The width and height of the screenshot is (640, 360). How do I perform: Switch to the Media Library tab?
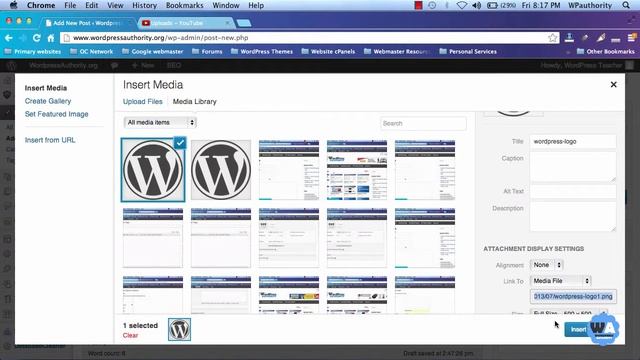click(194, 102)
